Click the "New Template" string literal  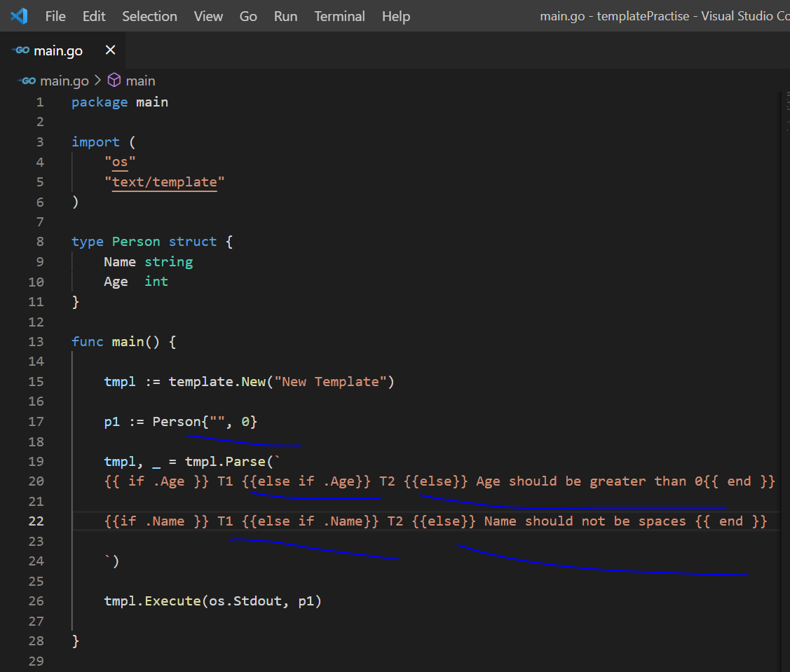(x=330, y=381)
